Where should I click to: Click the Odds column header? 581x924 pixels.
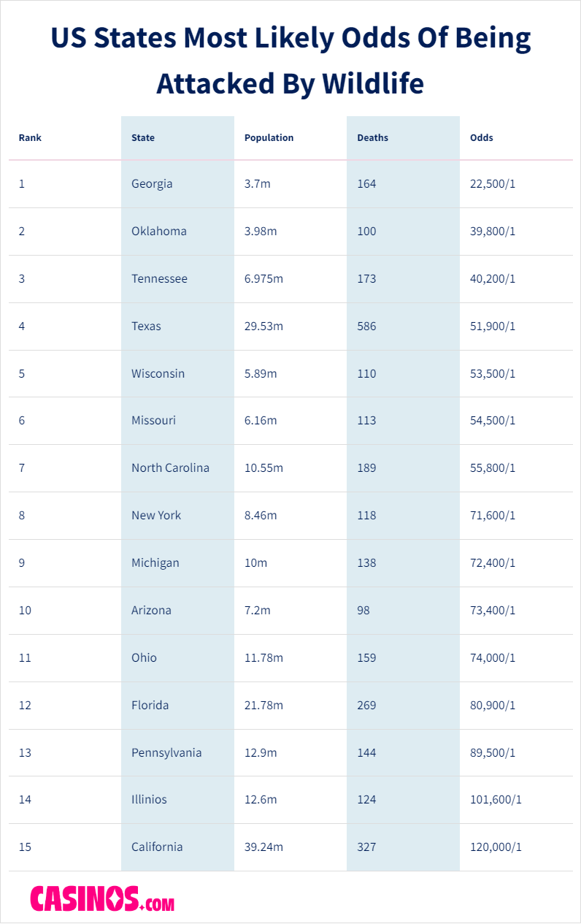point(481,138)
